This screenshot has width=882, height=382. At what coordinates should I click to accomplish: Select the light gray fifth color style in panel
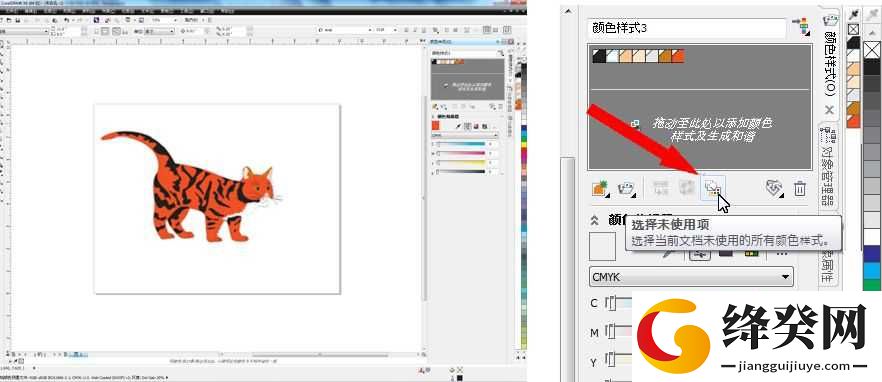651,56
